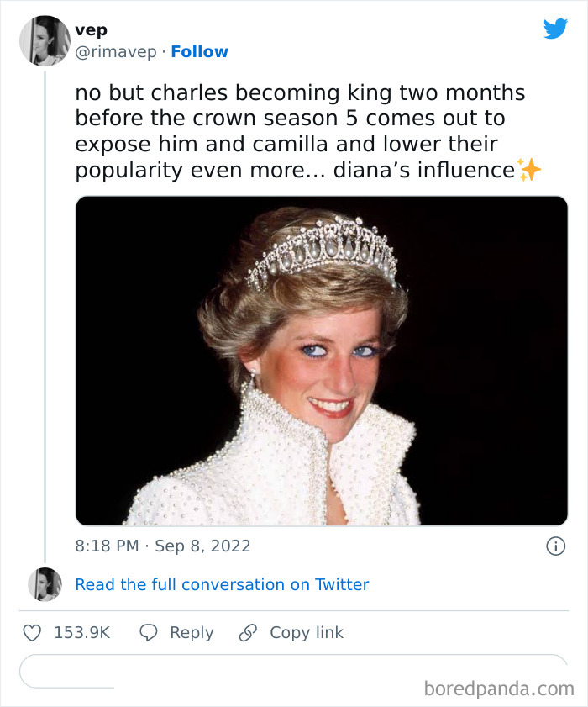The width and height of the screenshot is (588, 707).
Task: Click the boredpanda.com watermark
Action: (499, 689)
